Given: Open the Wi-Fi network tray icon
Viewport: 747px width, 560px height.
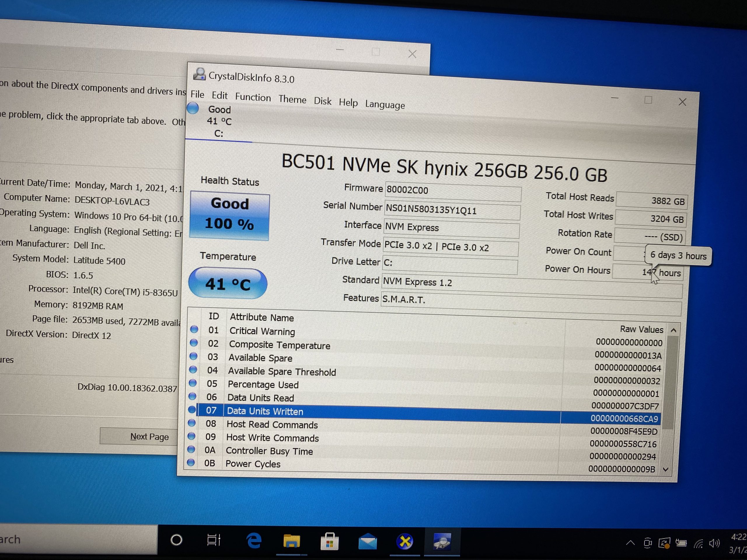Looking at the screenshot, I should pyautogui.click(x=698, y=543).
